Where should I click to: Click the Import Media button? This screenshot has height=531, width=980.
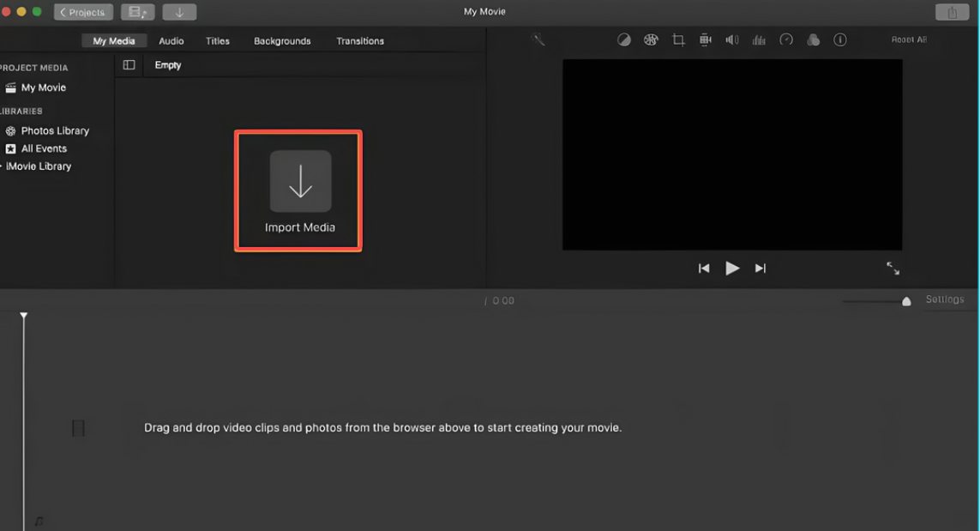298,190
